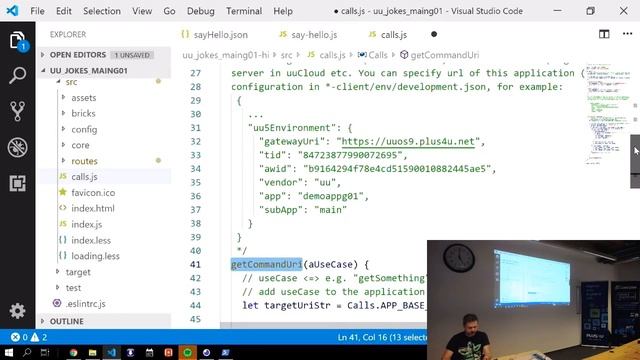
Task: Click the editor vertical scrollbar thumb
Action: (x=635, y=161)
